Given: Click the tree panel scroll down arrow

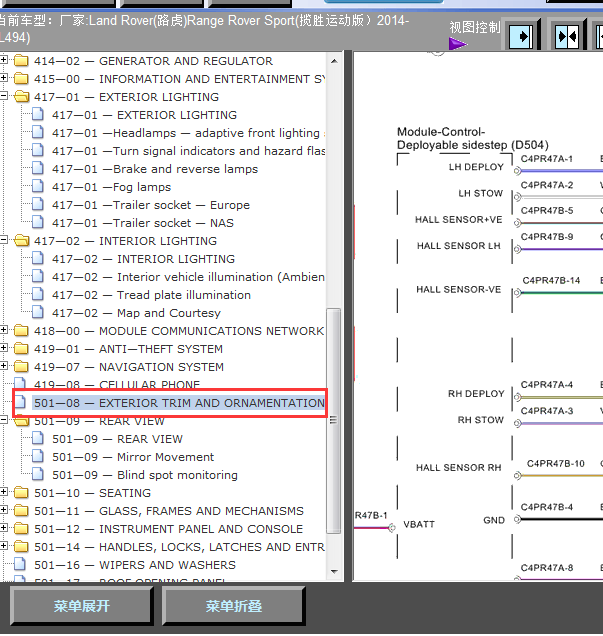Looking at the screenshot, I should pos(334,572).
